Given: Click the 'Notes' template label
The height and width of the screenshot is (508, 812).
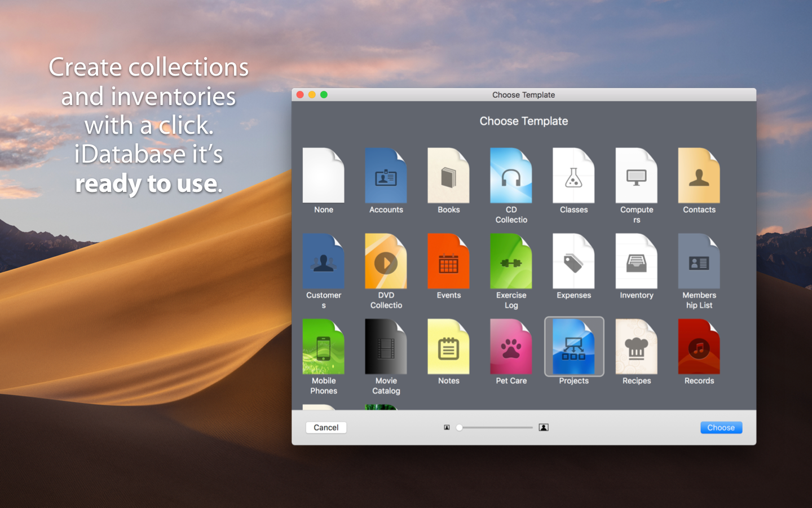Looking at the screenshot, I should pos(449,381).
